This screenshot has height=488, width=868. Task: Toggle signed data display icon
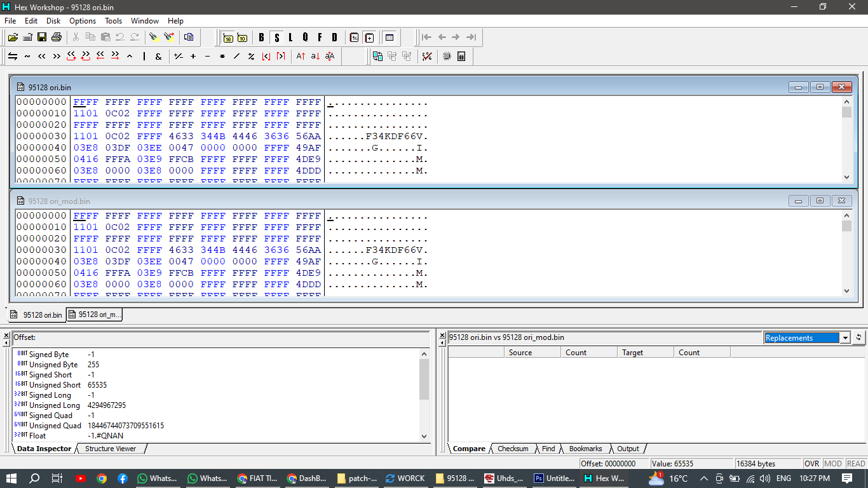point(355,37)
